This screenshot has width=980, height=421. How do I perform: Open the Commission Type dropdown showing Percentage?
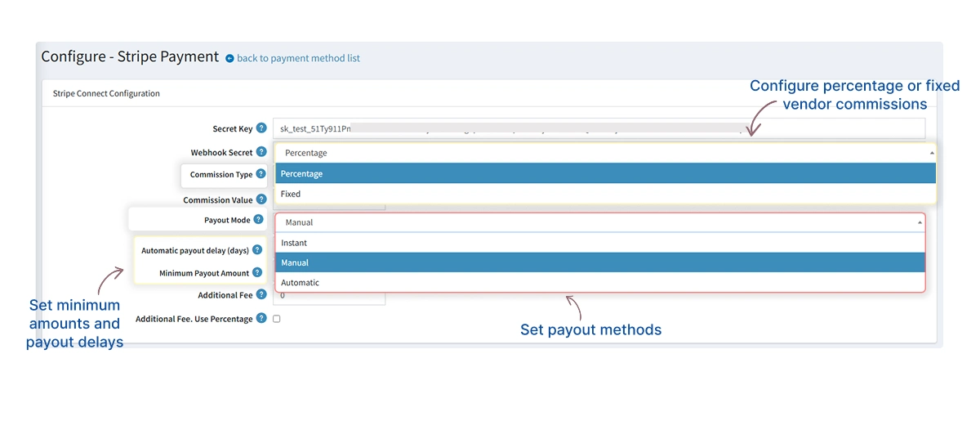(x=605, y=153)
